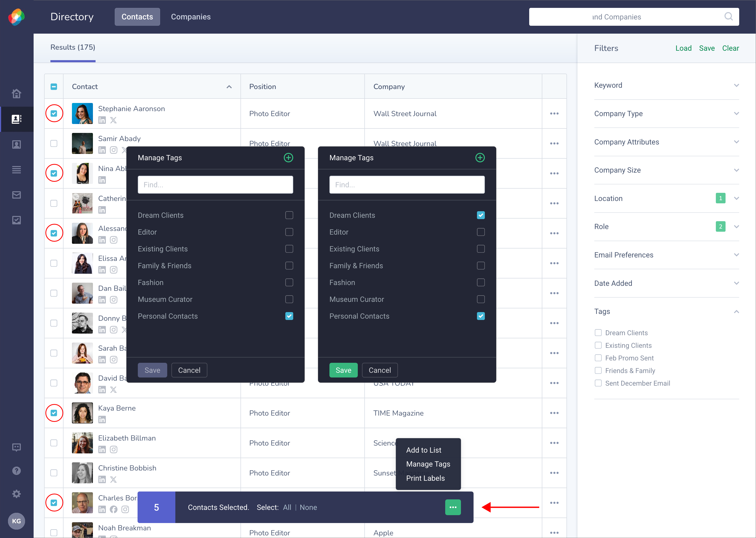The width and height of the screenshot is (756, 538).
Task: Click plus icon in left Manage Tags panel
Action: 288,158
